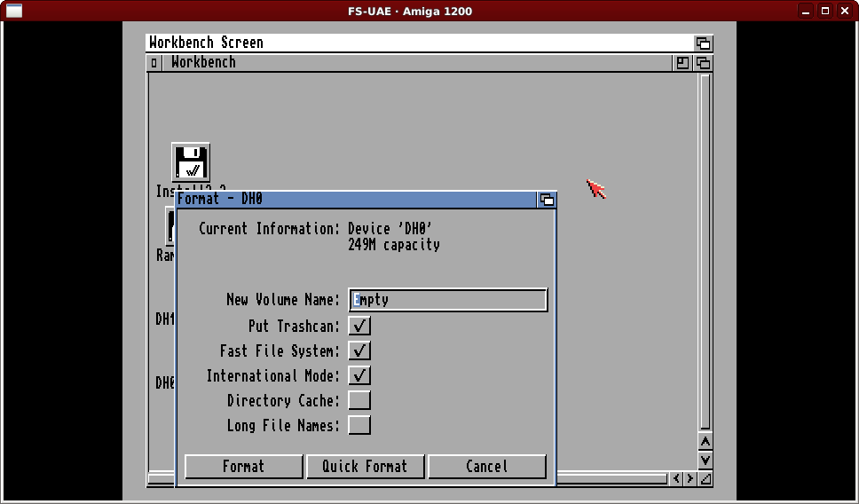Click the Workbench window depth gadget
Image resolution: width=859 pixels, height=504 pixels.
click(x=703, y=63)
